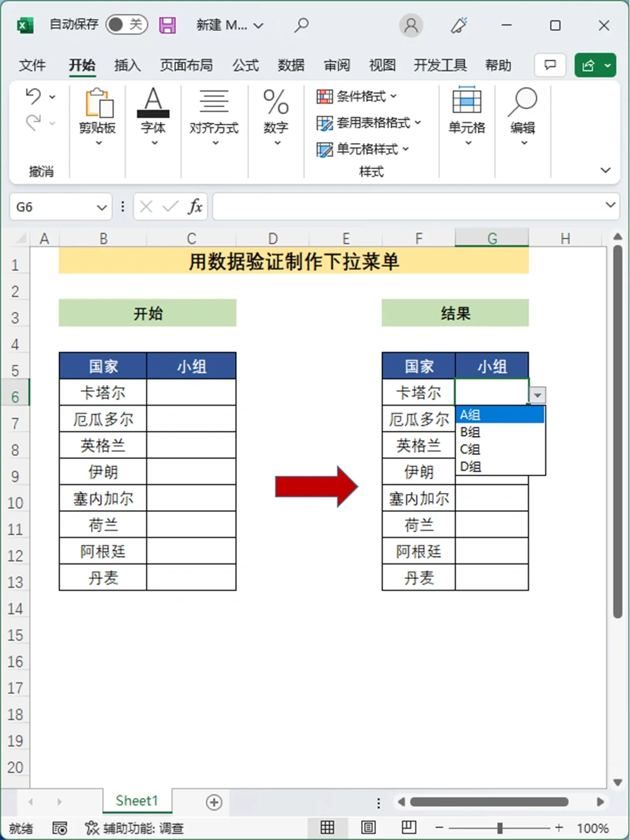Screen dimensions: 630x840
Task: Click the G6 cell dropdown arrow button
Action: [x=537, y=395]
